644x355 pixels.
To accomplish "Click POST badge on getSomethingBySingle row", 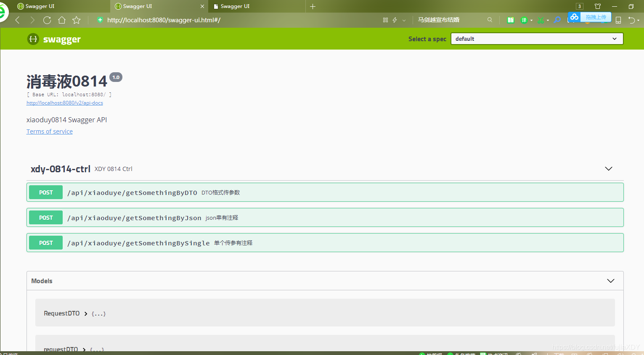I will 46,243.
